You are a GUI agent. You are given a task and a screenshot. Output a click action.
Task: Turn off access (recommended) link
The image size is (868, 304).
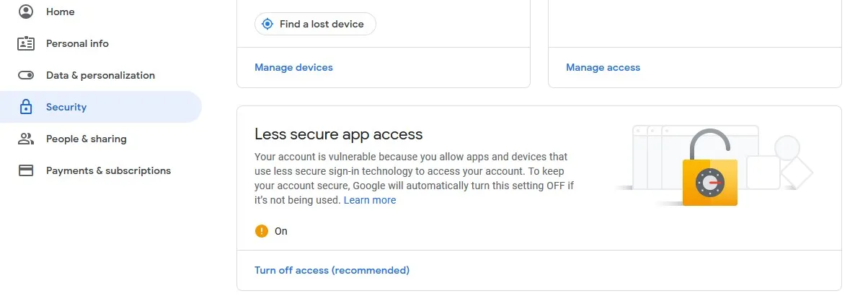coord(332,270)
